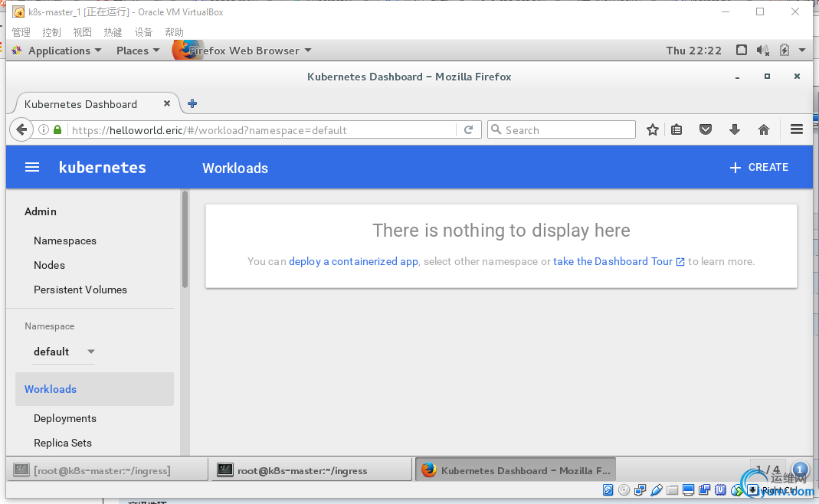Click the Thu 22:22 clock
This screenshot has width=819, height=504.
[693, 51]
